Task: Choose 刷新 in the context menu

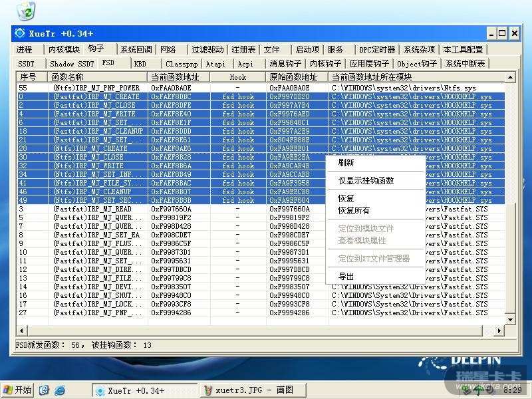Action: coord(375,163)
